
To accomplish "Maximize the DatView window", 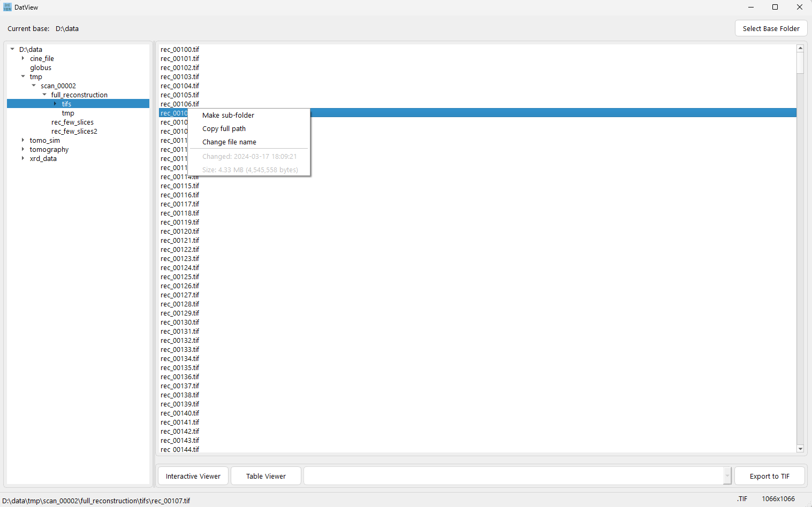I will click(775, 7).
